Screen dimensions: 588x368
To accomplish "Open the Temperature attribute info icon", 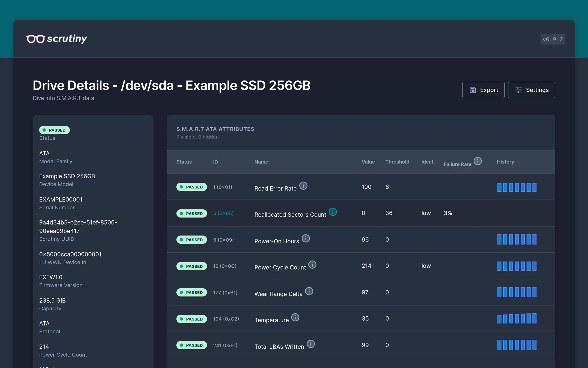I will pyautogui.click(x=295, y=317).
